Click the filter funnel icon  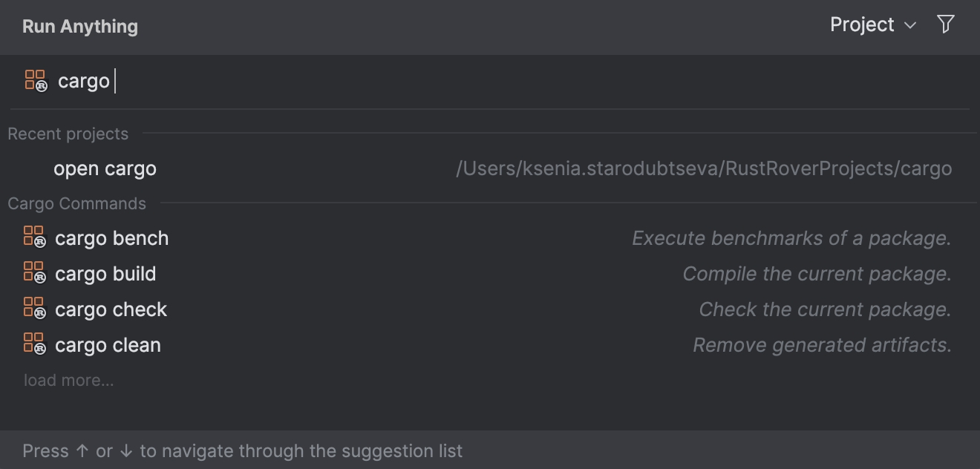945,24
